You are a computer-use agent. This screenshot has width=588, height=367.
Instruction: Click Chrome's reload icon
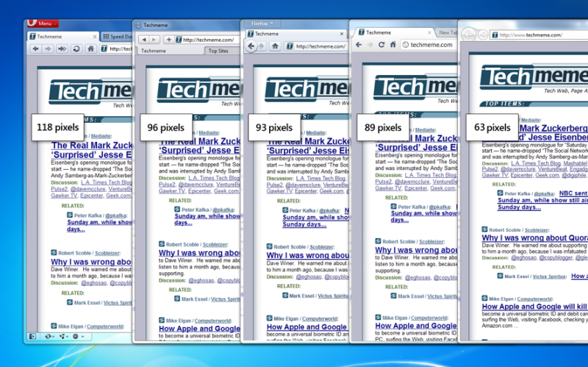pos(381,45)
